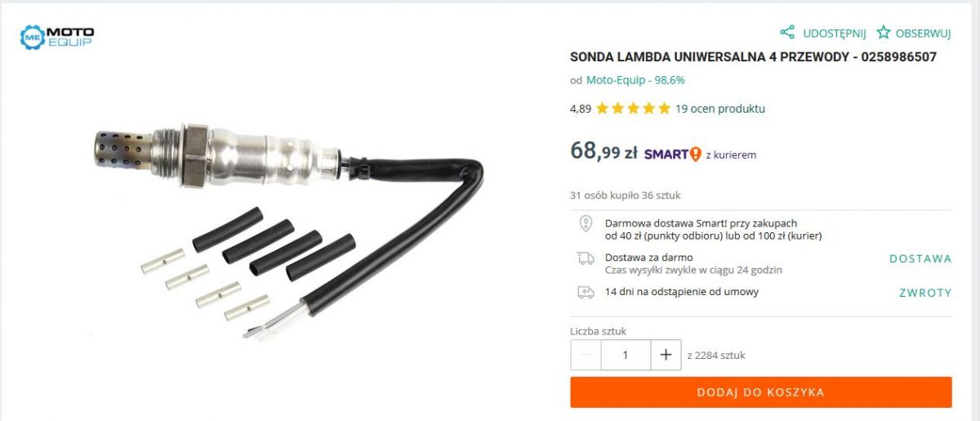The height and width of the screenshot is (421, 980).
Task: Click the quantity number field
Action: click(626, 355)
